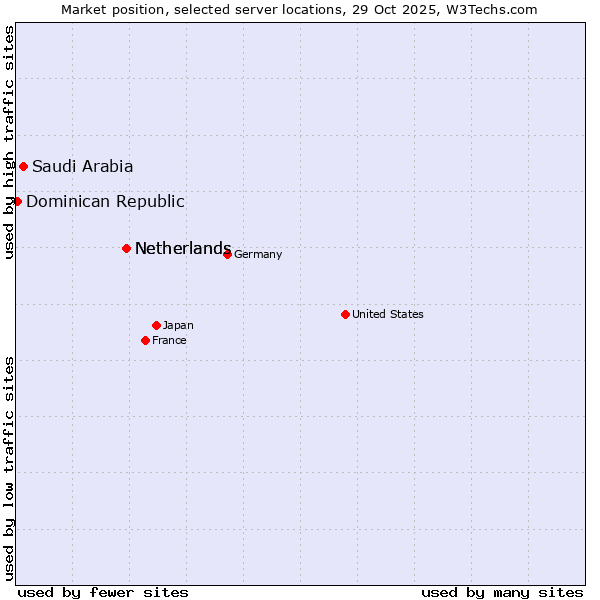This screenshot has width=600, height=600.
Task: Select the Netherlands red data point
Action: tap(126, 248)
